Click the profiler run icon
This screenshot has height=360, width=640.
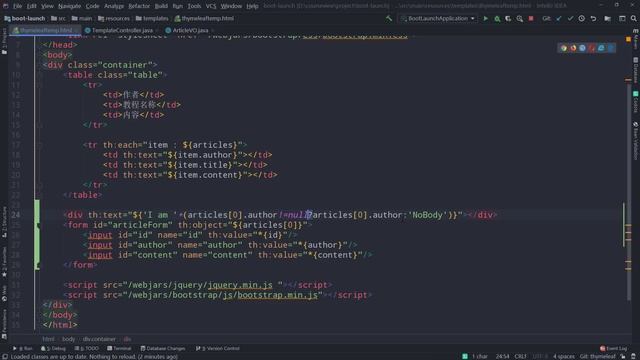(520, 18)
